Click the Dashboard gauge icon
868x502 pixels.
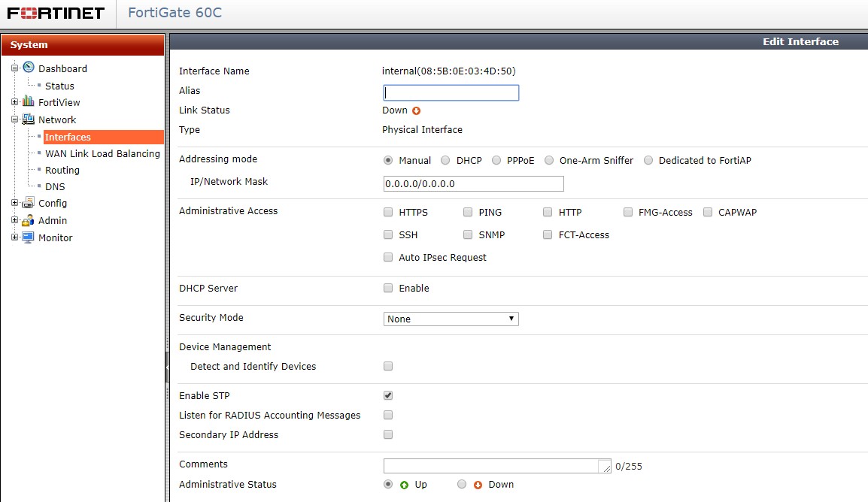(x=29, y=68)
